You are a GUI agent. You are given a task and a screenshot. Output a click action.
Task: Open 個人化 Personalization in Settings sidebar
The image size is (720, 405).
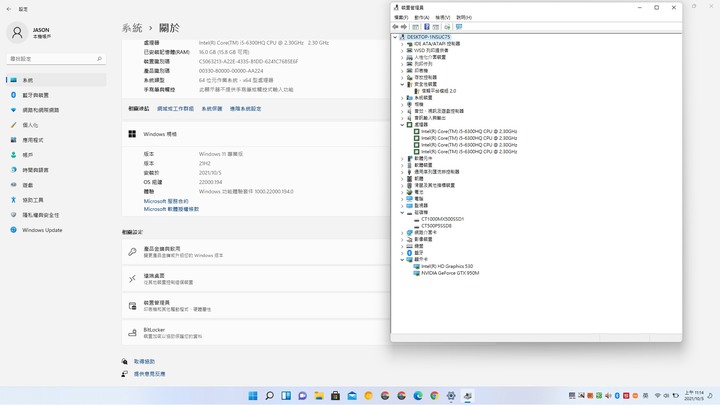coord(56,125)
